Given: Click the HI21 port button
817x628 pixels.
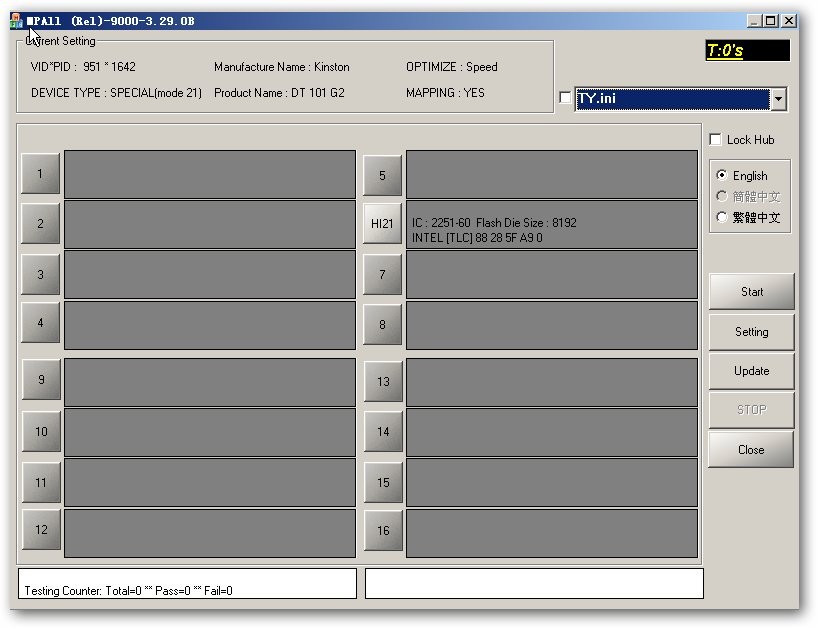Looking at the screenshot, I should [382, 224].
